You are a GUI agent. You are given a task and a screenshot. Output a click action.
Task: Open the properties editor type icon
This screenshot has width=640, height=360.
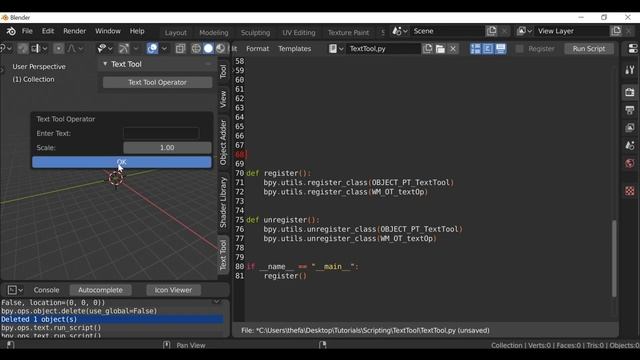pos(633,49)
